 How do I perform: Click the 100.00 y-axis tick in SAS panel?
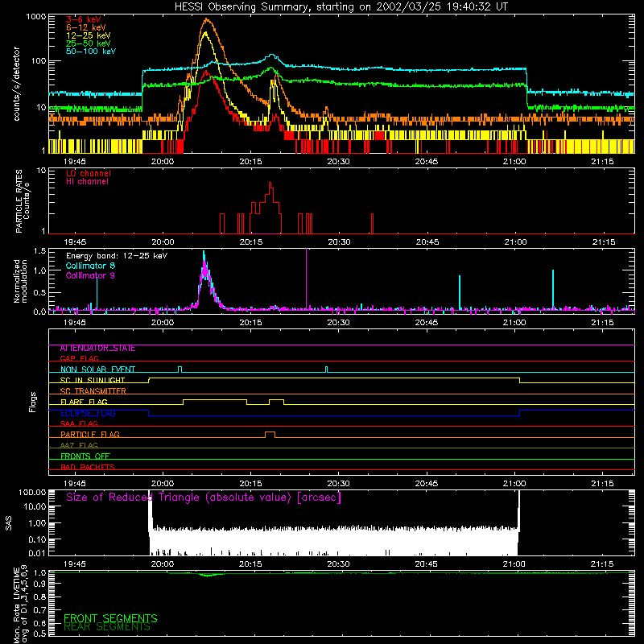[x=32, y=492]
